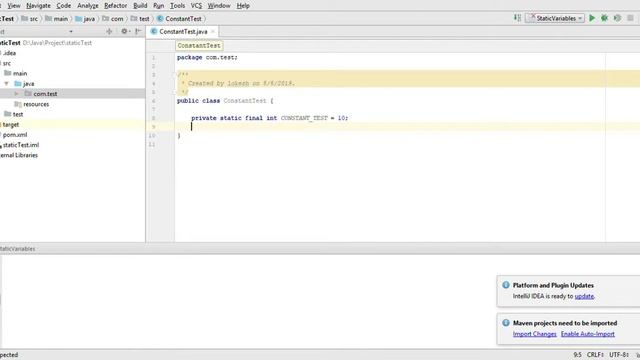The height and width of the screenshot is (360, 640).
Task: Click the main breadcrumb
Action: pyautogui.click(x=57, y=19)
